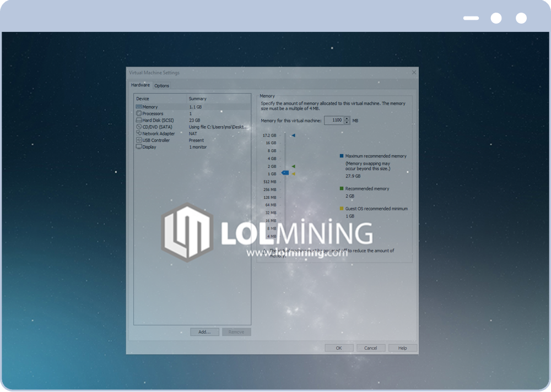Click the "32 MB" slider scale label
The height and width of the screenshot is (392, 551).
(x=271, y=213)
